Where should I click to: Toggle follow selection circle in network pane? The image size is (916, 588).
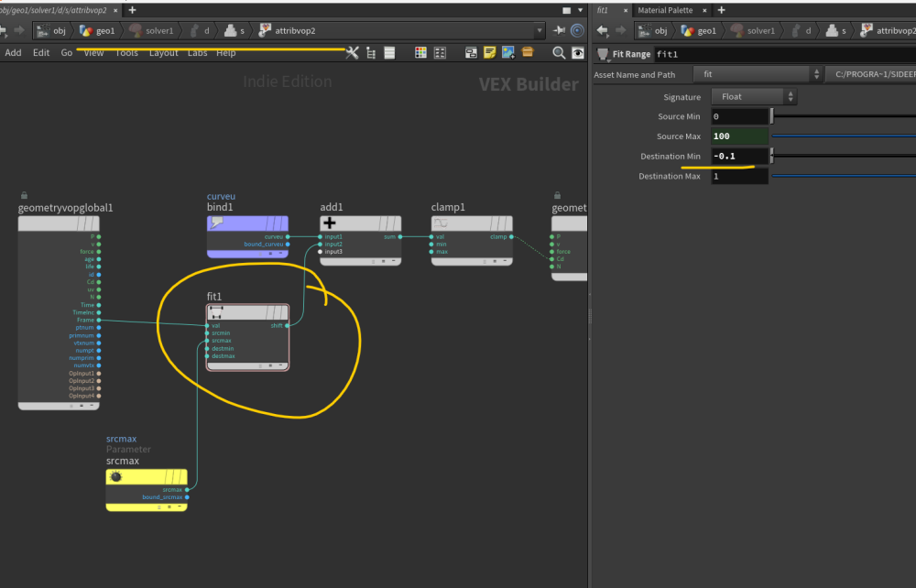(577, 30)
